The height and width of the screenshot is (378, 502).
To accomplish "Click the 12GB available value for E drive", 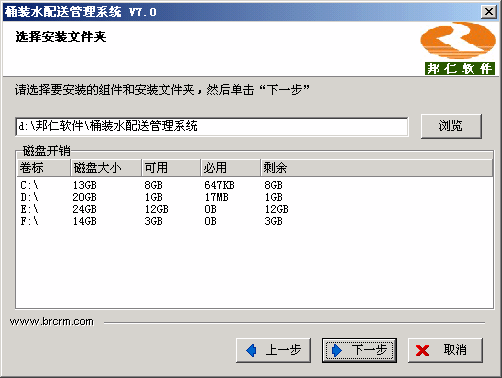I will click(x=156, y=209).
